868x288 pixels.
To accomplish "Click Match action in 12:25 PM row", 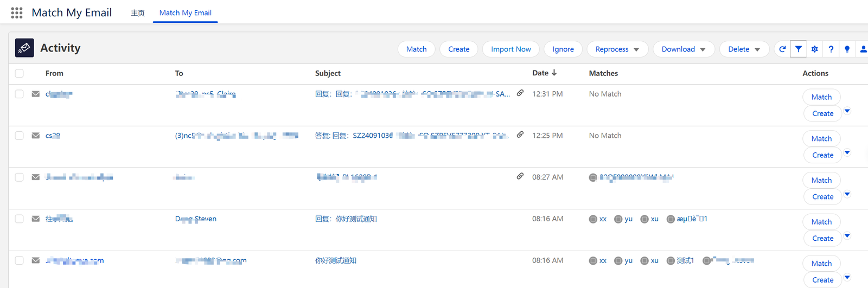I will pos(821,138).
